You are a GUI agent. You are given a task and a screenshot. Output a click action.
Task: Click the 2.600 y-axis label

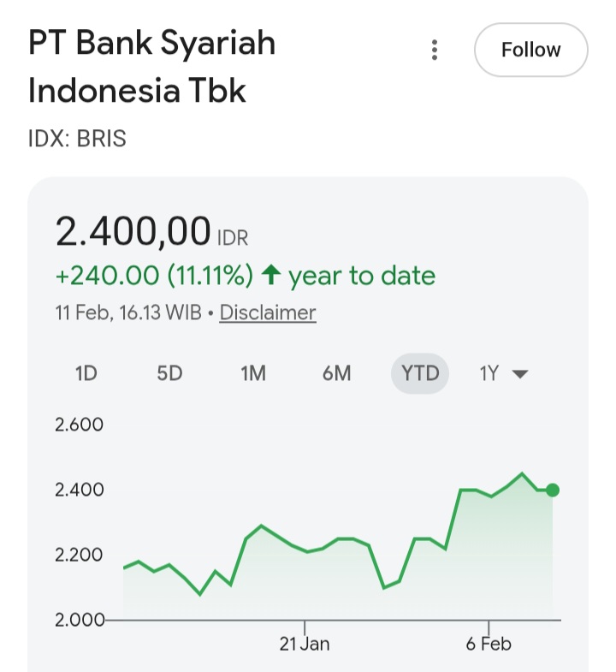[79, 425]
